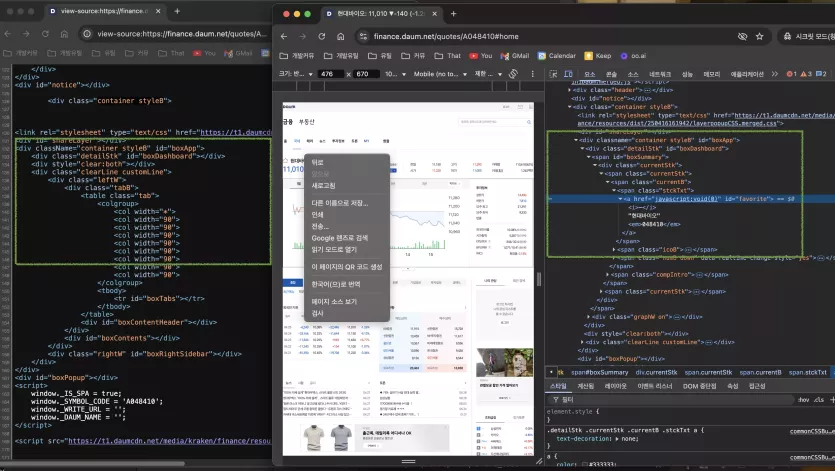Open the new tab button in view-source window

pyautogui.click(x=177, y=11)
